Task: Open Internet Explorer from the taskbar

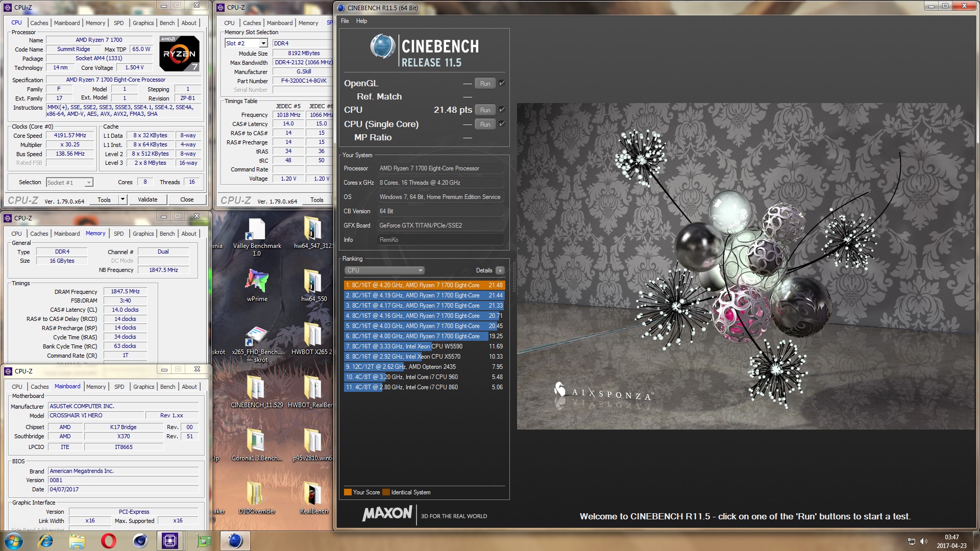Action: pos(45,541)
